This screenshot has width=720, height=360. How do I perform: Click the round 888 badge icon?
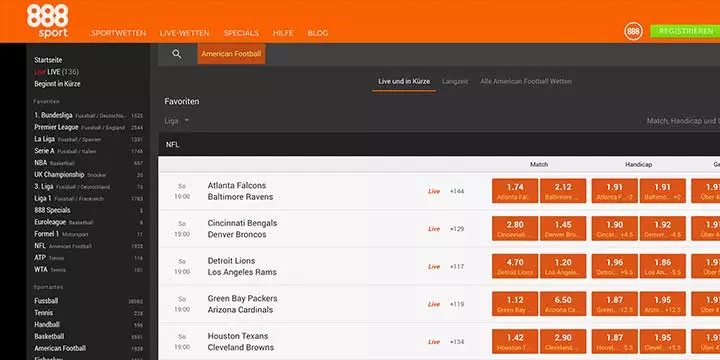coord(633,31)
